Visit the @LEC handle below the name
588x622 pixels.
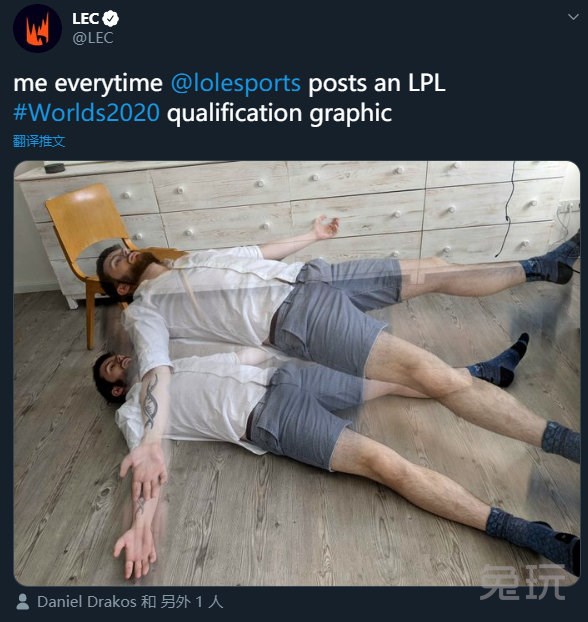coord(93,38)
